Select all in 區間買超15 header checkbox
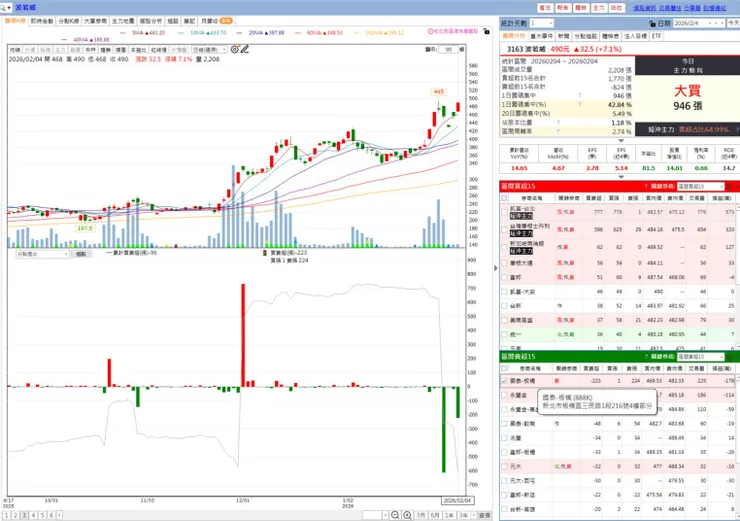 pos(504,198)
